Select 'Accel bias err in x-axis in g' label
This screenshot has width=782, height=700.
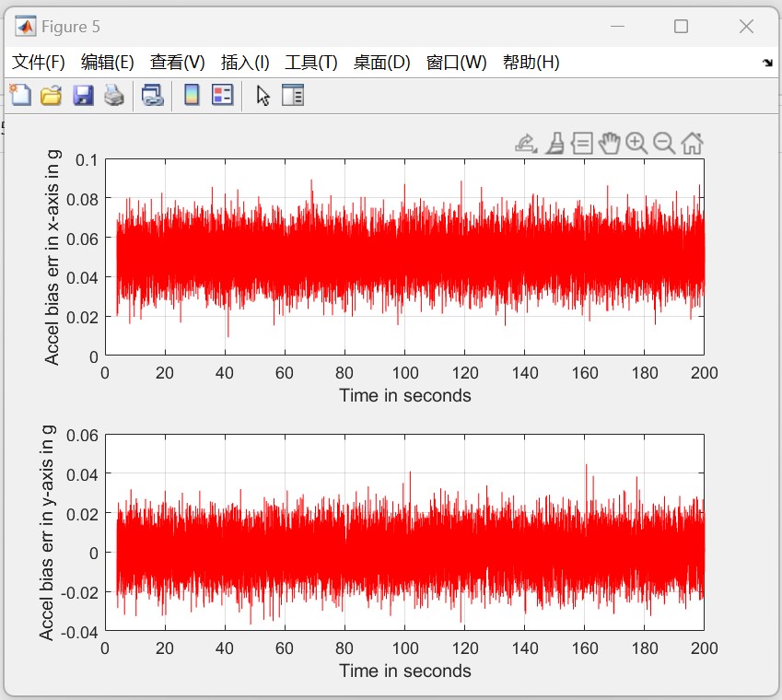[x=52, y=257]
